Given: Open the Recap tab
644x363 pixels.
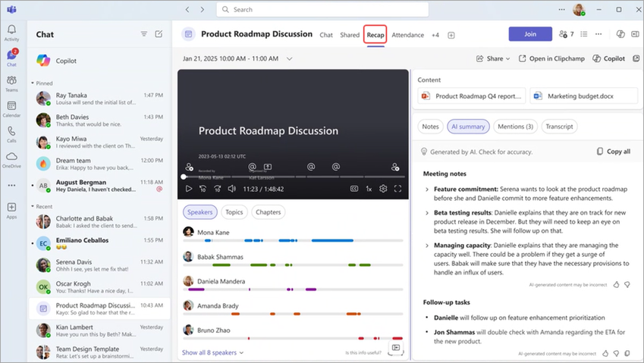Looking at the screenshot, I should (x=375, y=36).
